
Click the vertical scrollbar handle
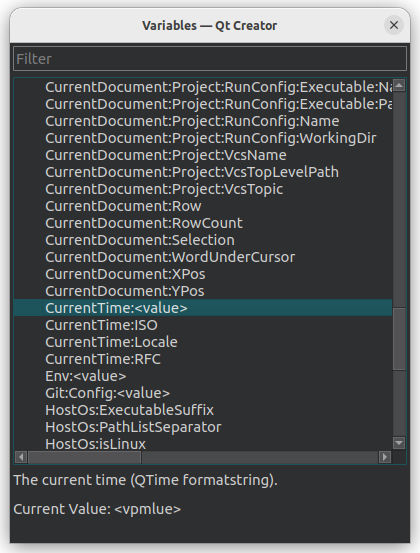pos(399,339)
